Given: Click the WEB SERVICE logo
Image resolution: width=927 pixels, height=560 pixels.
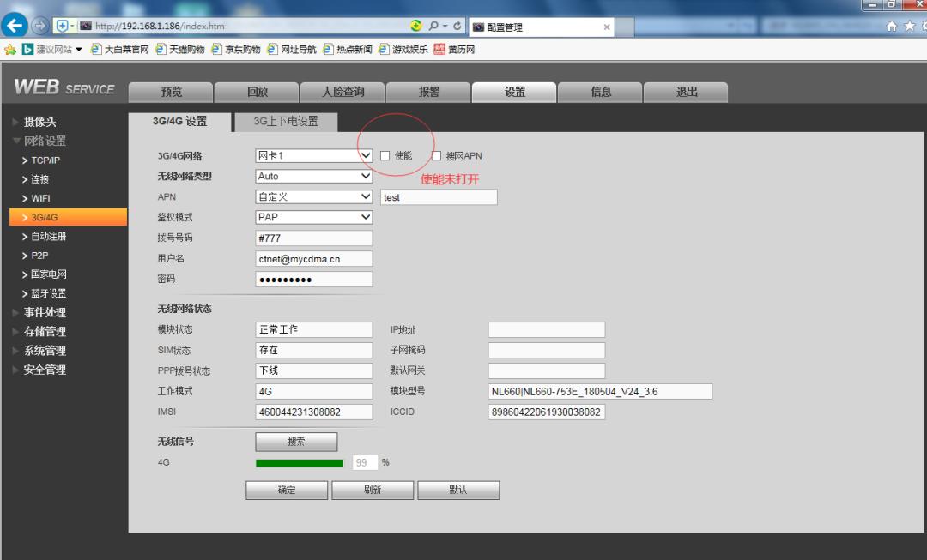Looking at the screenshot, I should 64,87.
